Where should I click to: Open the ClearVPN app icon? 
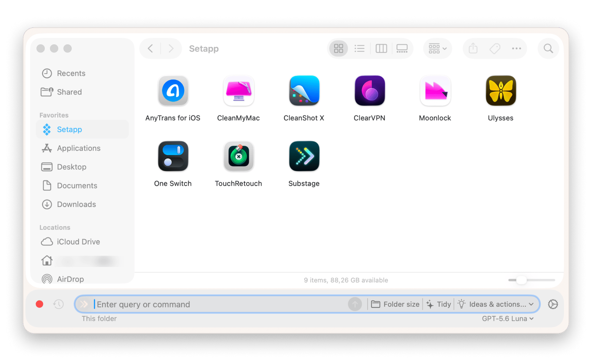[x=370, y=91]
